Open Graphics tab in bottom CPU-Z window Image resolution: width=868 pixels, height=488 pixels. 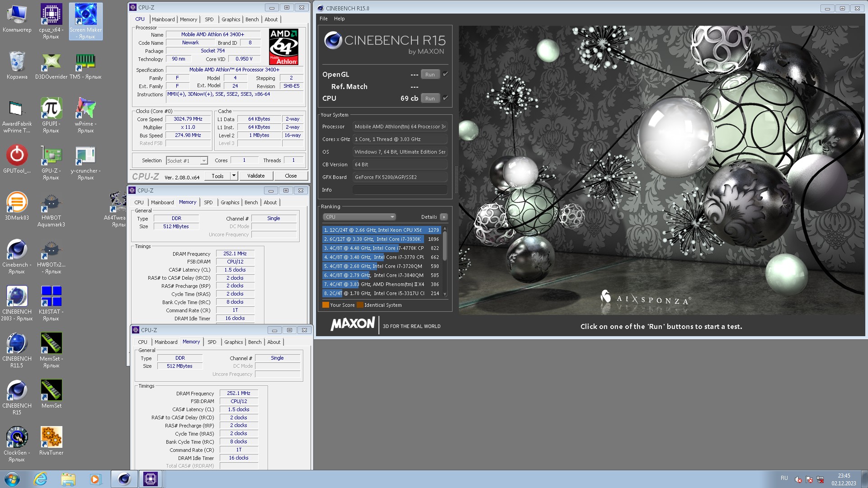[234, 342]
